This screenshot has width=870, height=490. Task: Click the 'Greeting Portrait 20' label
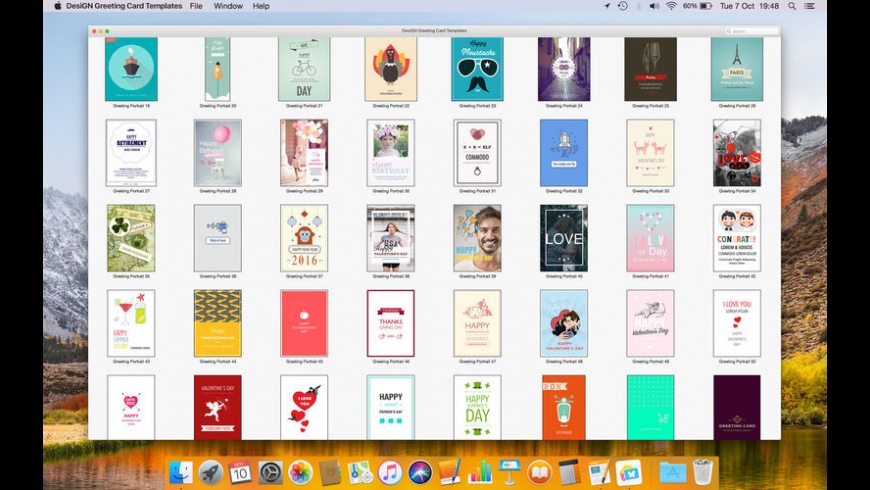[218, 105]
